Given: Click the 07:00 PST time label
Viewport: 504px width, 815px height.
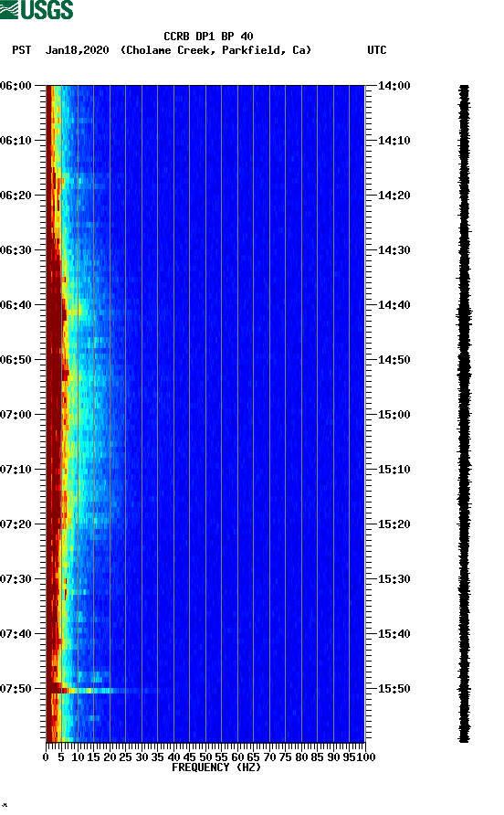Looking at the screenshot, I should click(x=16, y=415).
